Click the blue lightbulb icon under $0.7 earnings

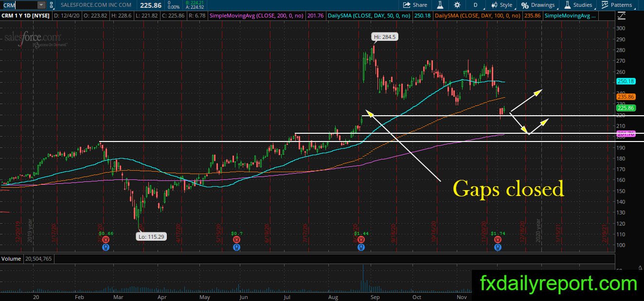point(236,247)
